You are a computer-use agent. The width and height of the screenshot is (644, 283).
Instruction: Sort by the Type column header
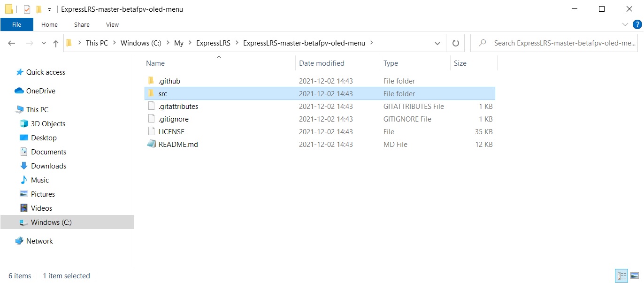391,63
